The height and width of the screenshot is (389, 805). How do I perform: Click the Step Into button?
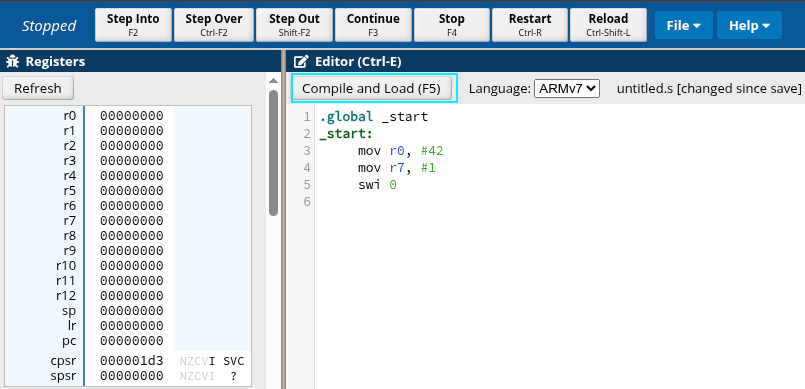pos(133,25)
